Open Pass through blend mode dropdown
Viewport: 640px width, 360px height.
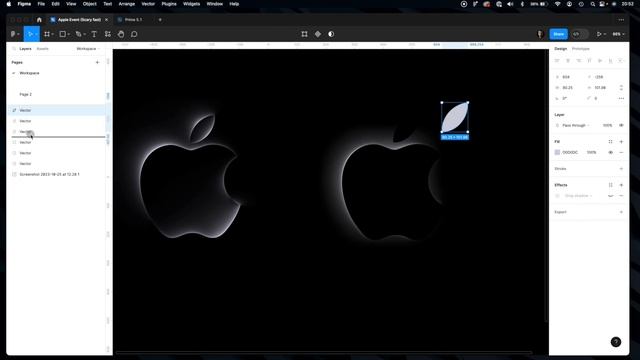tap(576, 125)
